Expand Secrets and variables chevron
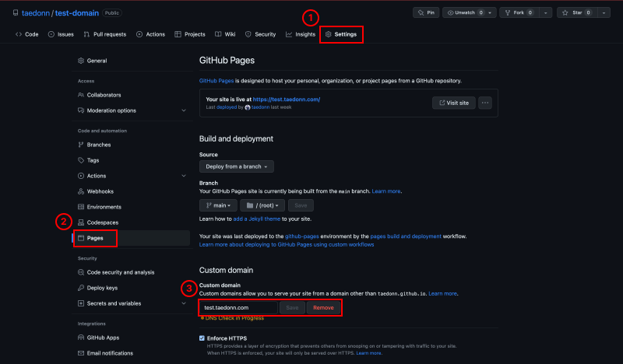623x364 pixels. click(184, 303)
